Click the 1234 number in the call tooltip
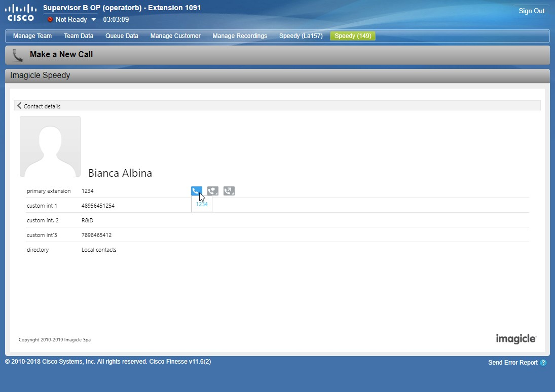 coord(202,204)
